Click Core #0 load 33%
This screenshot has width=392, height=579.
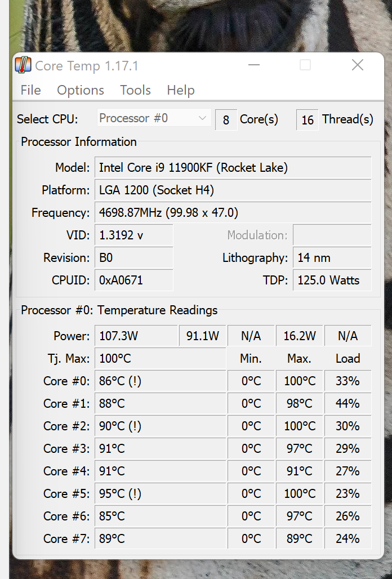(348, 381)
